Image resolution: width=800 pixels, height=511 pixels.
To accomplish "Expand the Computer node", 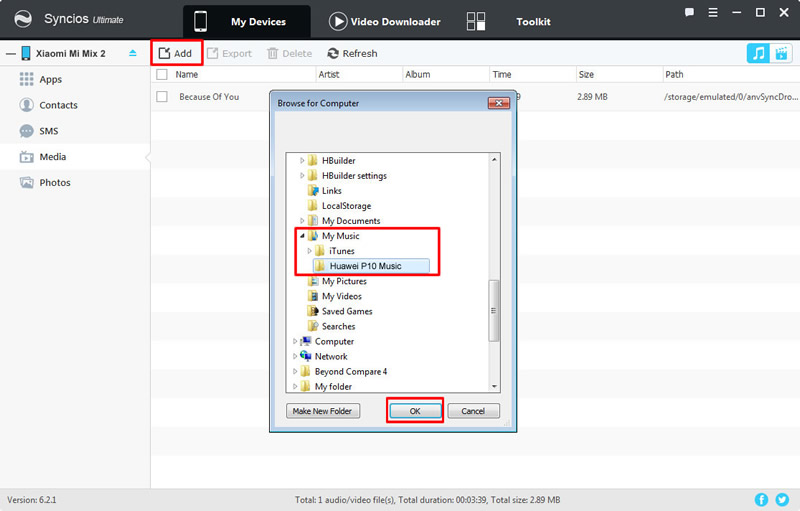I will [295, 341].
